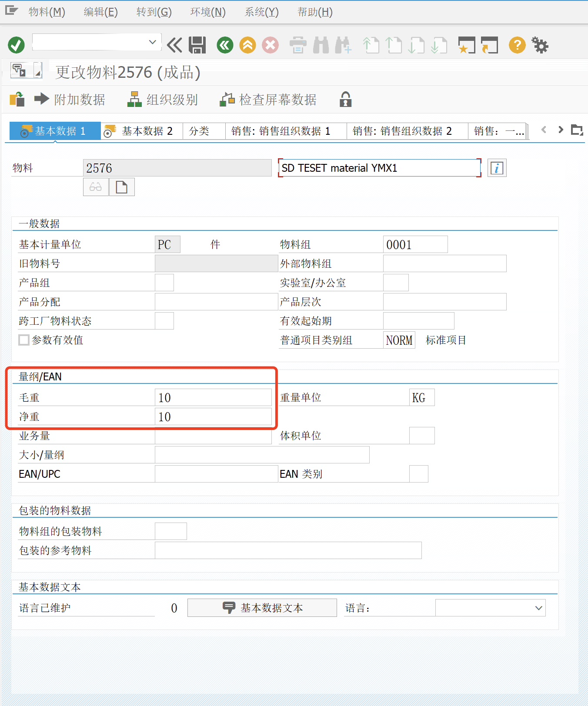
Task: Click the 体积单位 field
Action: point(422,436)
